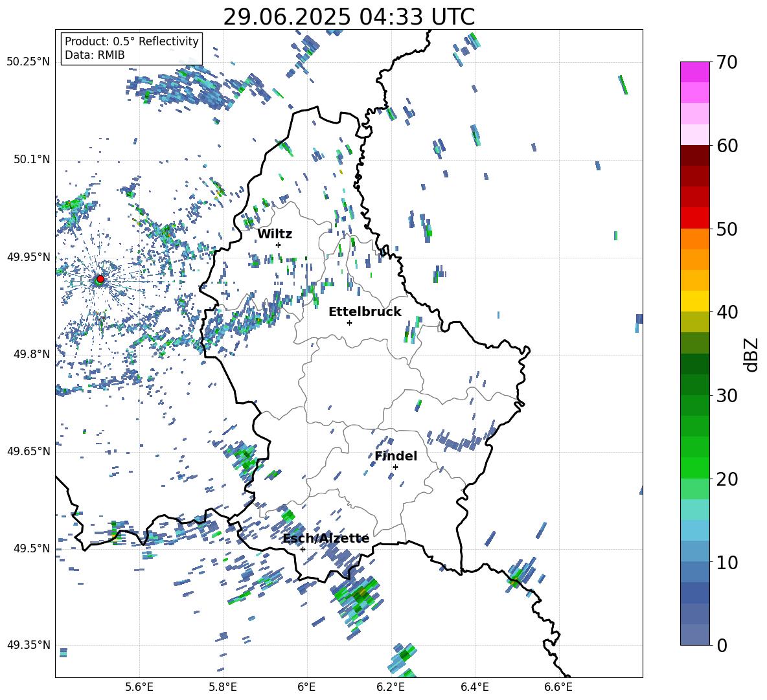
Task: Click the Product: 0.5° Reflectivity text
Action: pos(132,41)
